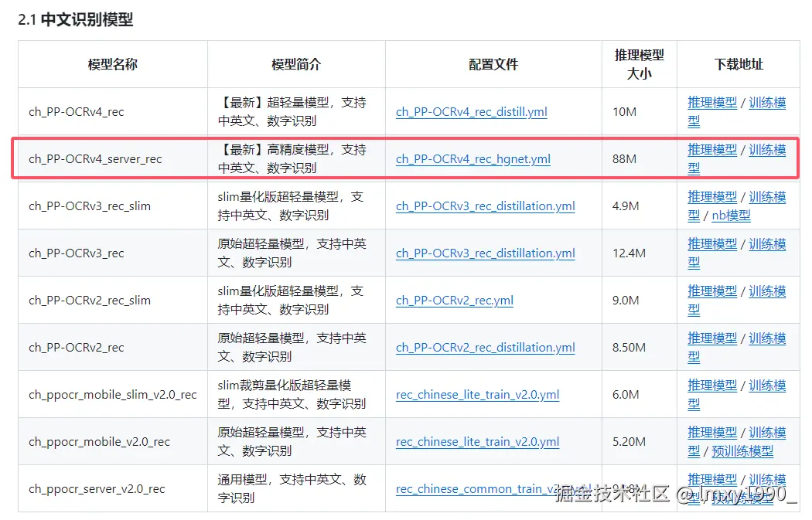812x520 pixels.
Task: Click the 下载地址 column header
Action: pos(739,64)
